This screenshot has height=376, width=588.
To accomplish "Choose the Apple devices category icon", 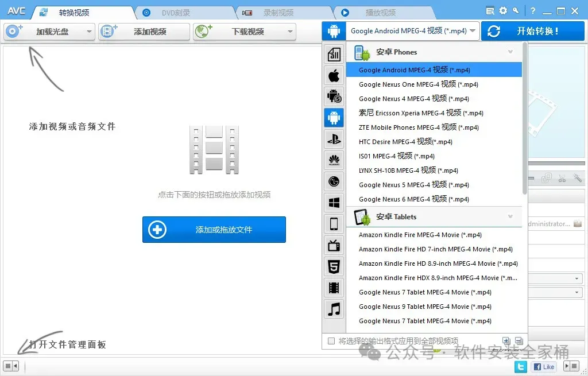I will 334,75.
